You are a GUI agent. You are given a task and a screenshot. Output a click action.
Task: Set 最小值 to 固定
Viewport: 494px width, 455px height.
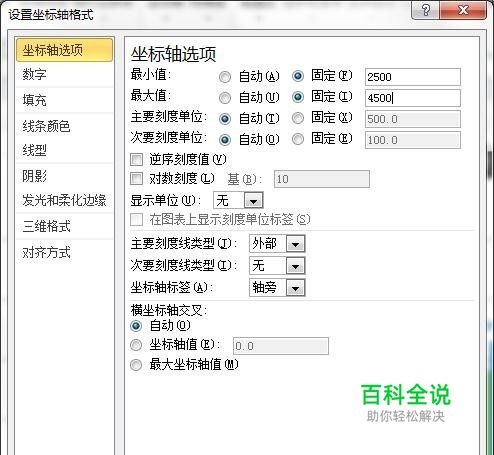click(298, 76)
